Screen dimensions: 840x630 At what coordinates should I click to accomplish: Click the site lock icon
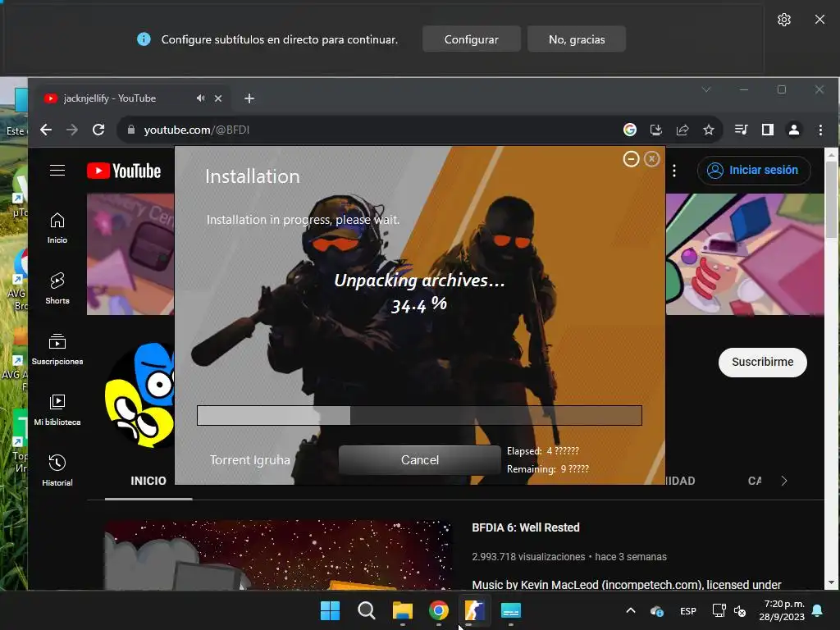[130, 130]
